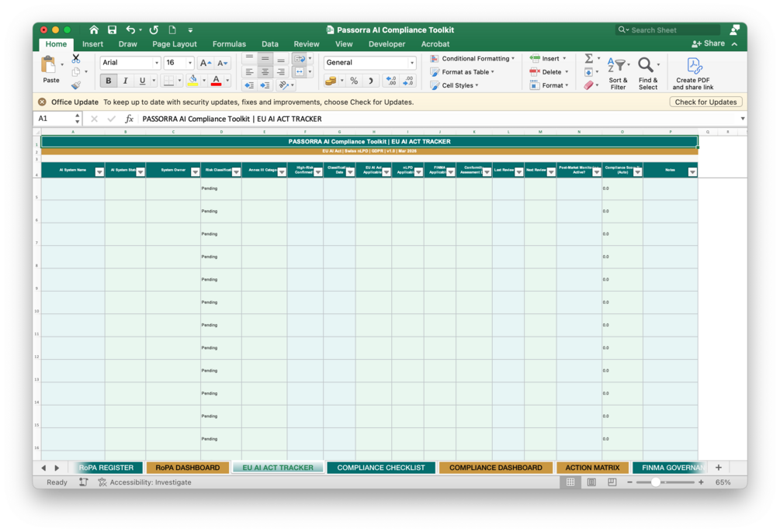This screenshot has height=532, width=780.
Task: Switch to ACTION MATRIX sheet
Action: 592,468
